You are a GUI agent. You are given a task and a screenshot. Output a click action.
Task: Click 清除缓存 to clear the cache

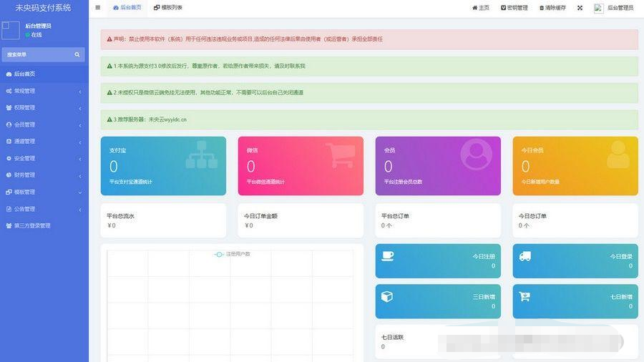pos(552,8)
